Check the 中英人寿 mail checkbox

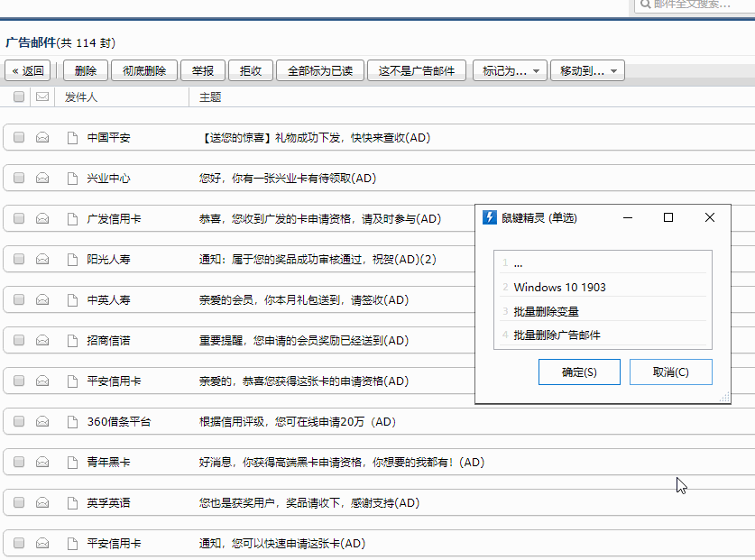click(x=19, y=300)
